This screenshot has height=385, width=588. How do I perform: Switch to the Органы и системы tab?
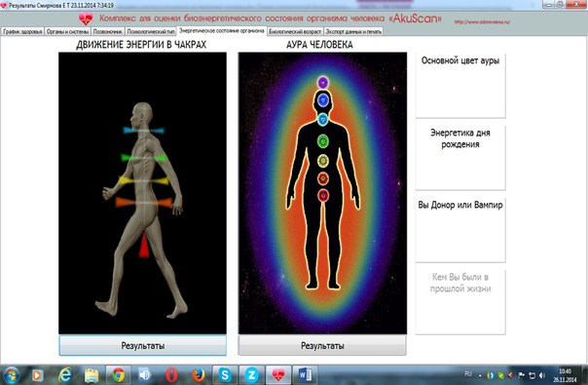67,31
